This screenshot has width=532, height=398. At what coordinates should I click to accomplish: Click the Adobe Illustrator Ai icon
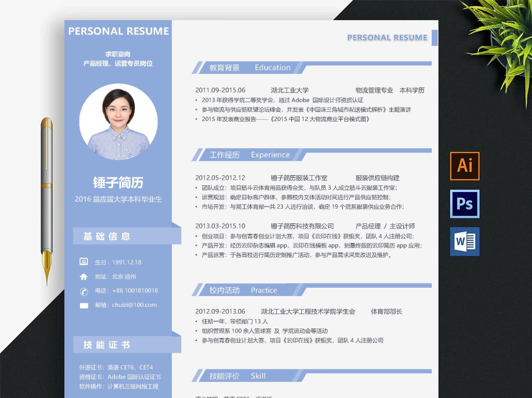464,166
